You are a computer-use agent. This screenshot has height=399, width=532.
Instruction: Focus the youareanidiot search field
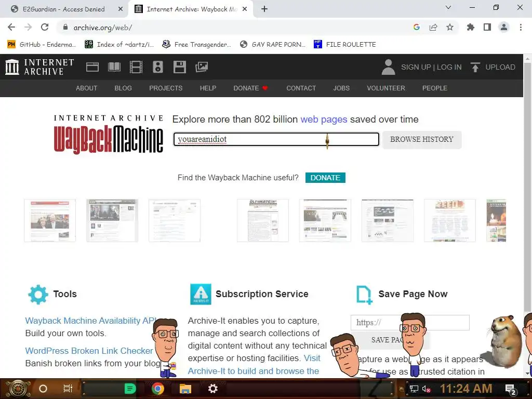[276, 139]
